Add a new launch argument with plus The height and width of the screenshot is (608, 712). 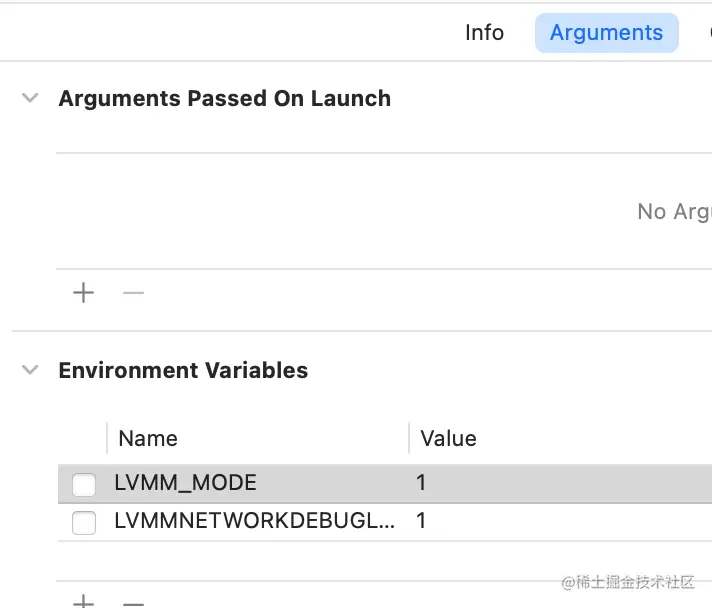point(84,293)
